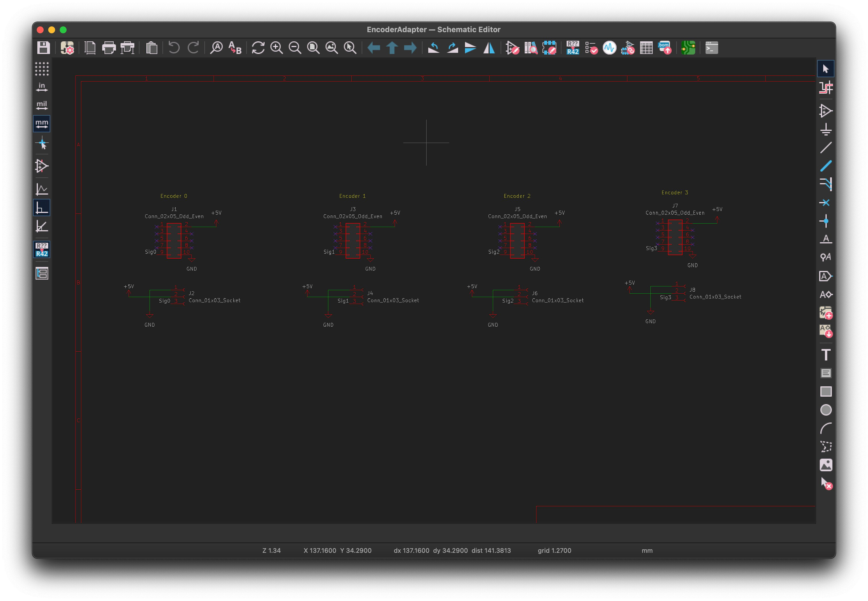Switch units to inches
This screenshot has width=868, height=601.
(42, 87)
